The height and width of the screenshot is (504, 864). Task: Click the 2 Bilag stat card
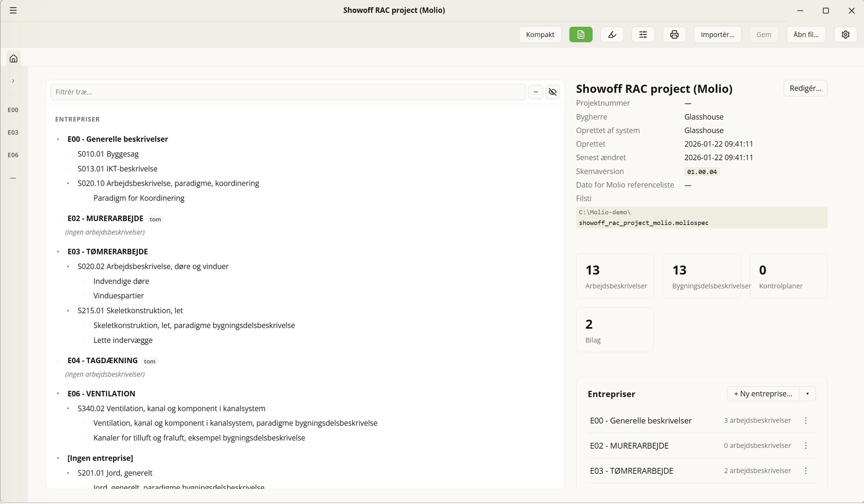[x=615, y=330]
